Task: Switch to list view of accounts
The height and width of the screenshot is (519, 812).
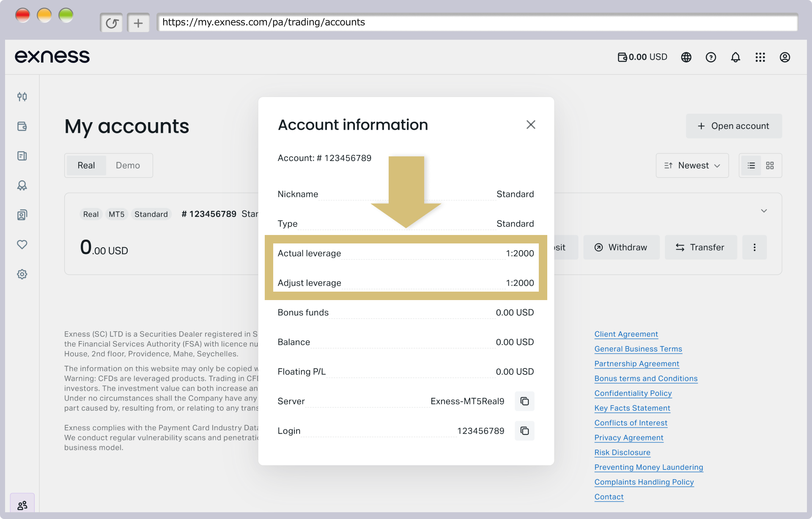Action: [751, 166]
